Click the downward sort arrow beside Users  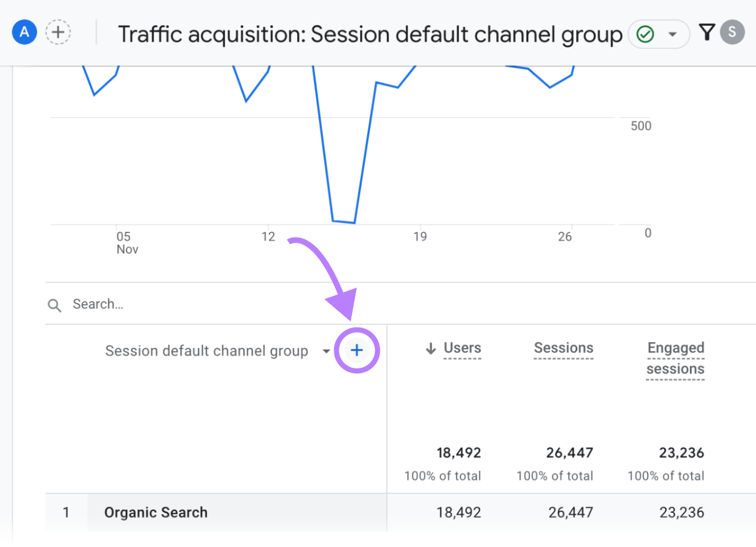pos(431,348)
